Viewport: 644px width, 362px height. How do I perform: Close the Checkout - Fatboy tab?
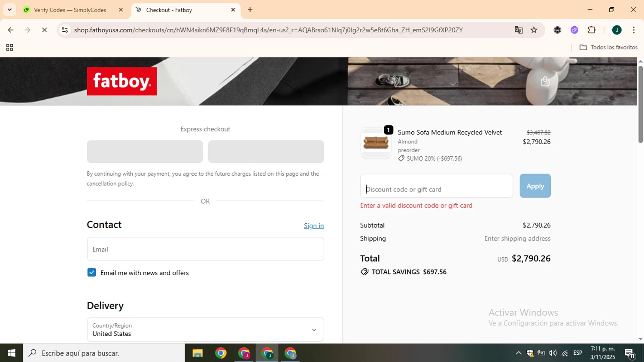pos(233,10)
